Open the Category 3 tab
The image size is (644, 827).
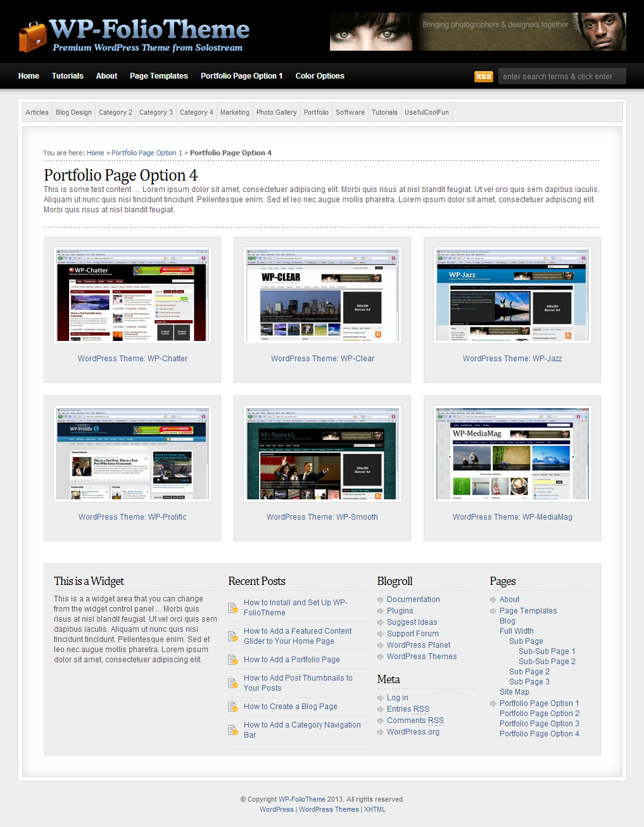click(156, 112)
